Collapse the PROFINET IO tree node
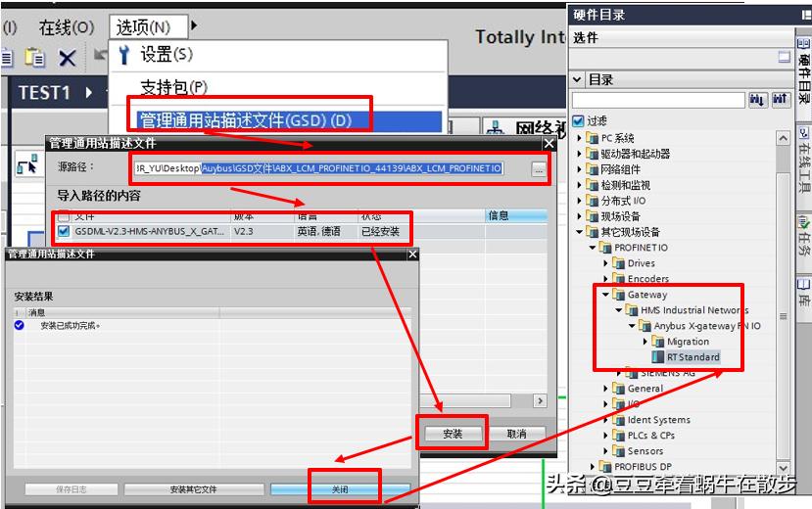 pyautogui.click(x=593, y=248)
